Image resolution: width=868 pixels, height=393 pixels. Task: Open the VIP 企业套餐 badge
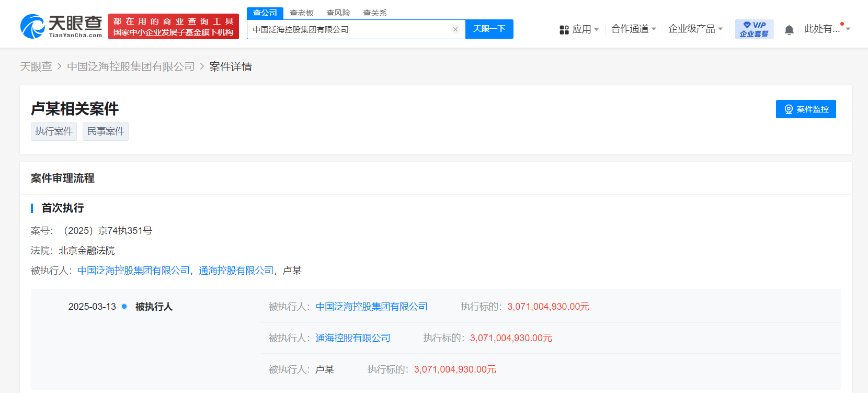(x=754, y=29)
